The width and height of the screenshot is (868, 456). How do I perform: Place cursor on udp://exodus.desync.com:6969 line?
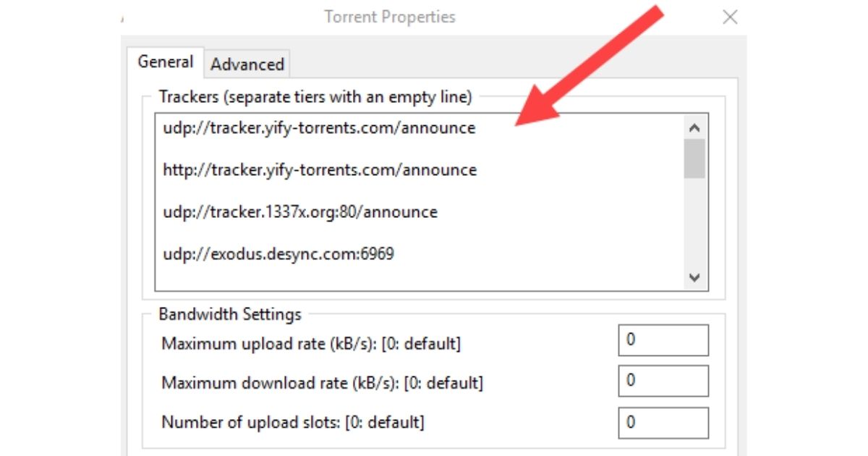click(x=277, y=254)
